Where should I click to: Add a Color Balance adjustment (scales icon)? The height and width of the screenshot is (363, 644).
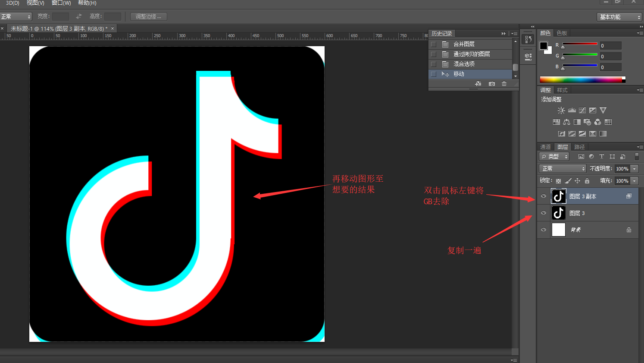(567, 122)
